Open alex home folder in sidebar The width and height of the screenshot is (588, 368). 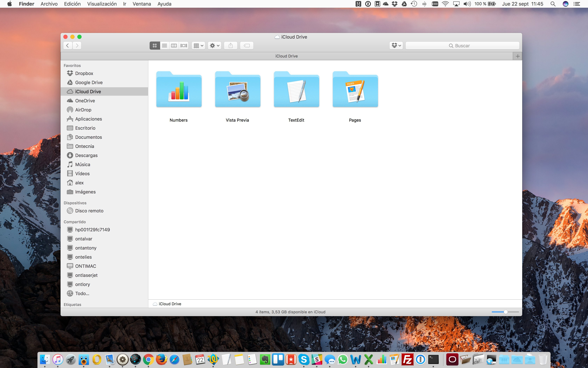104,183
